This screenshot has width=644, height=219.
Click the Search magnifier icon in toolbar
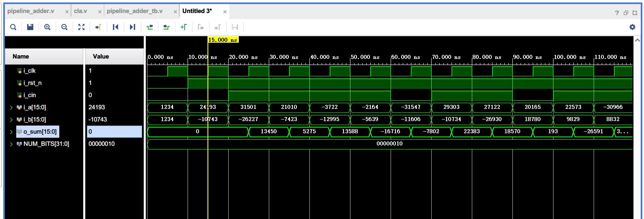coord(13,27)
